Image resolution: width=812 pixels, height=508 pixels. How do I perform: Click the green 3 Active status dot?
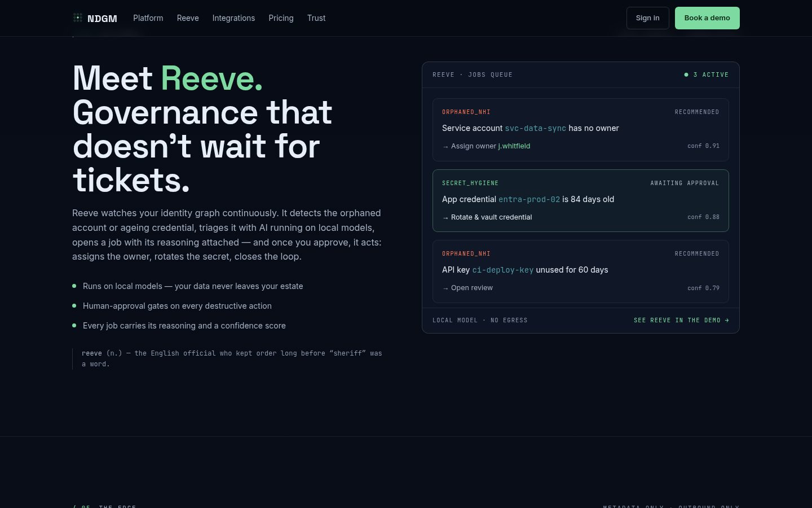686,75
